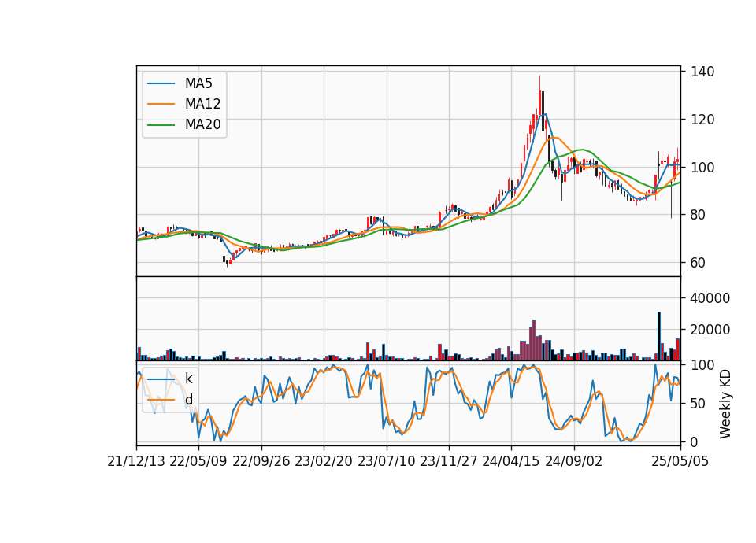Click the date label 25/05/05
Screen dimensions: 756x543
pyautogui.click(x=680, y=461)
